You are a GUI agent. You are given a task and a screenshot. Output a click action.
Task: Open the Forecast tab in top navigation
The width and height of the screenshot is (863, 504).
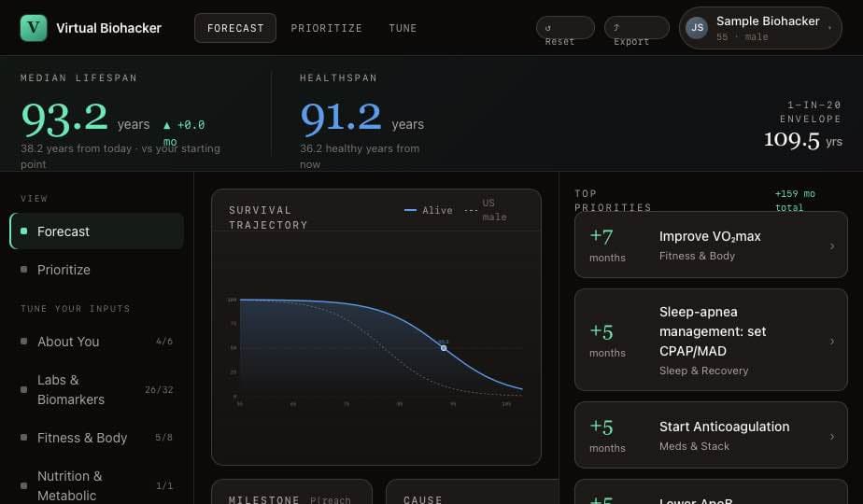(x=235, y=28)
